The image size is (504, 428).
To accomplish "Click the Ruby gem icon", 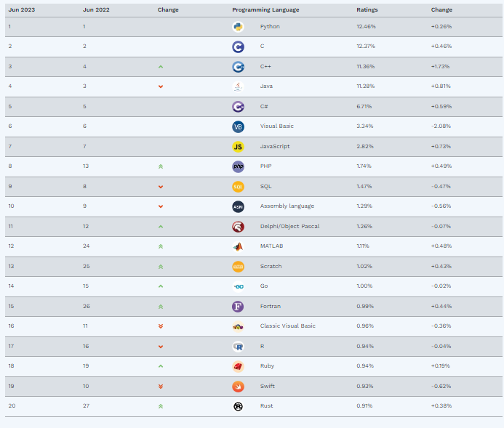I will (238, 366).
